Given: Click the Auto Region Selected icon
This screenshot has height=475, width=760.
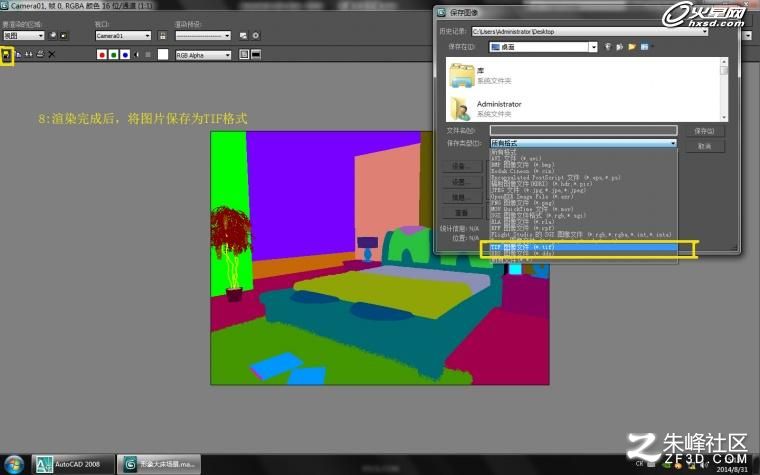Looking at the screenshot, I should [64, 35].
